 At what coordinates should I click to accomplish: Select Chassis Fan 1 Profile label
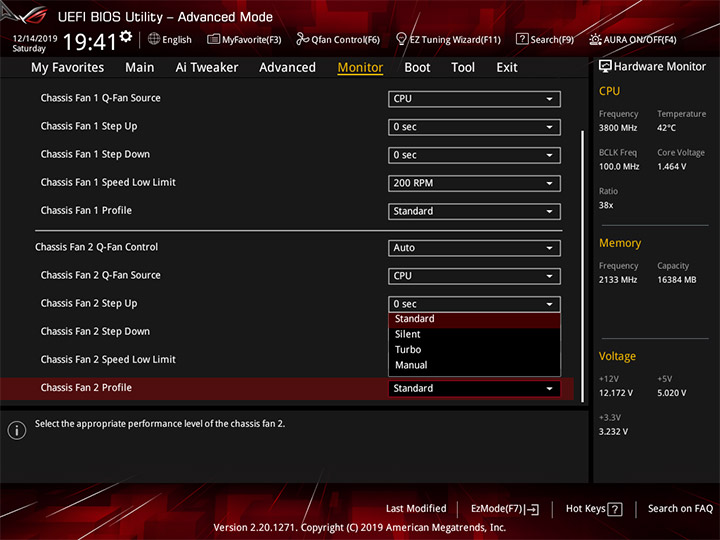[86, 210]
